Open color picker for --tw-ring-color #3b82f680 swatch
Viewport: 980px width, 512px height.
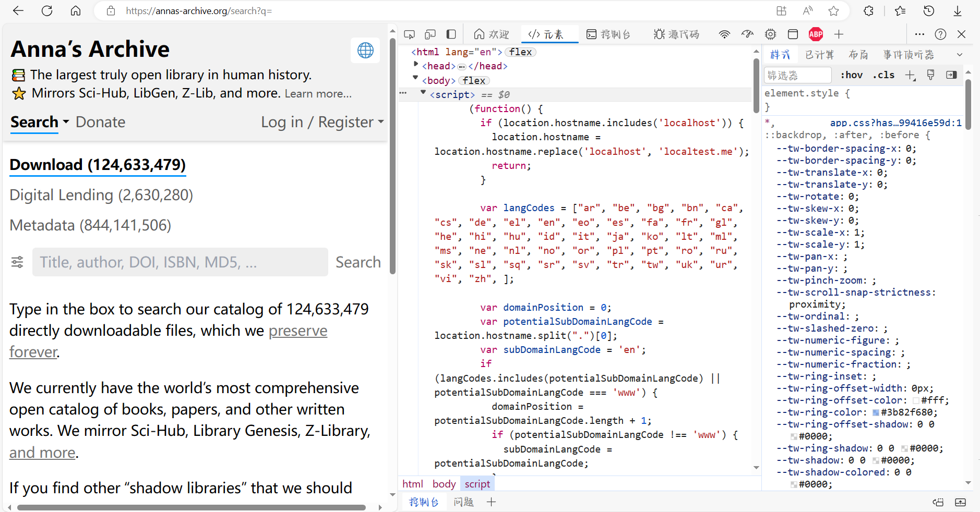[876, 413]
